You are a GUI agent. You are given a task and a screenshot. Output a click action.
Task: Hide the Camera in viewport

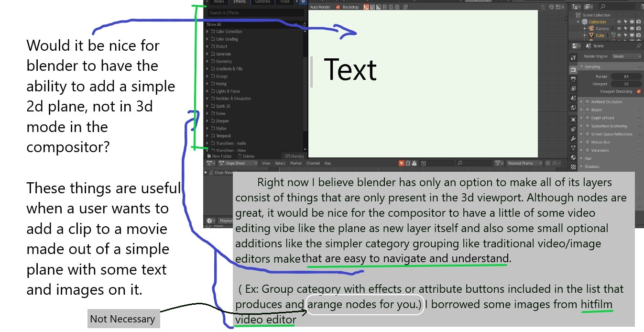click(x=619, y=29)
